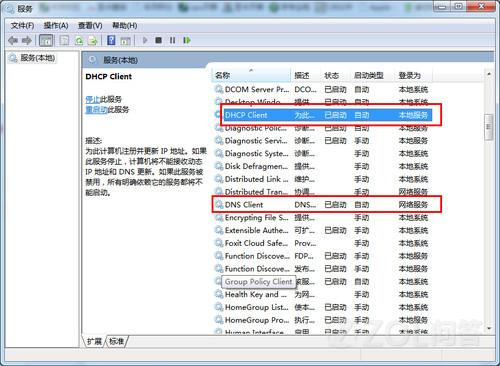Screen dimensions: 500x366
Task: Switch to the 扩展 tab
Action: (94, 341)
